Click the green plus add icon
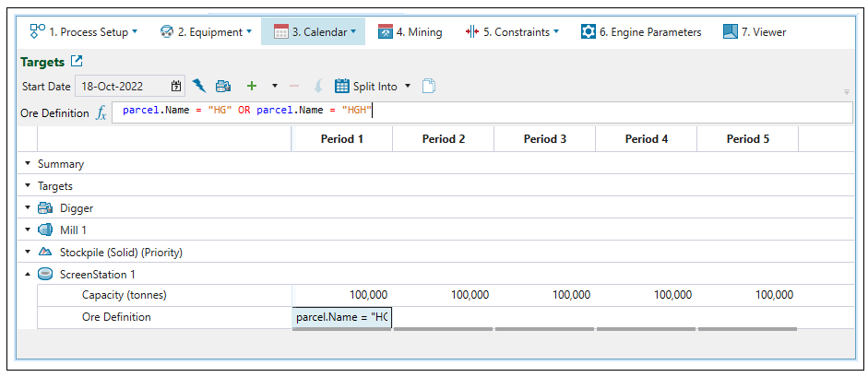Viewport: 868px width, 377px height. coord(251,86)
